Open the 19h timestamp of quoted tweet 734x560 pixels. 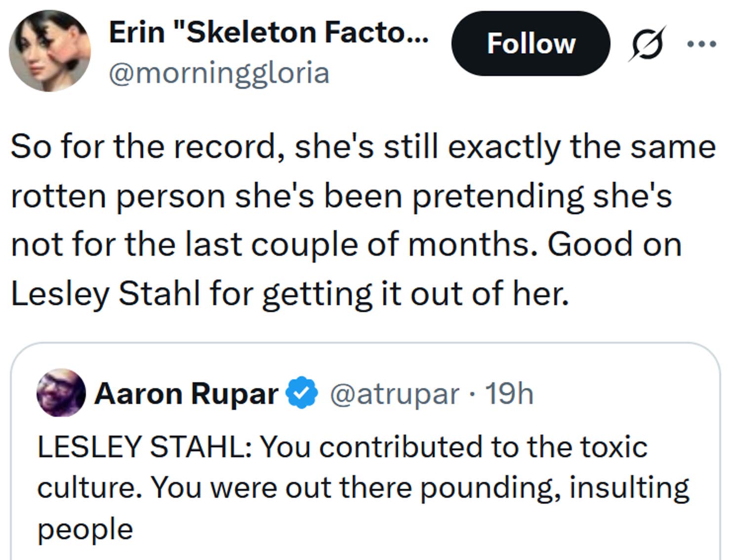(x=509, y=394)
